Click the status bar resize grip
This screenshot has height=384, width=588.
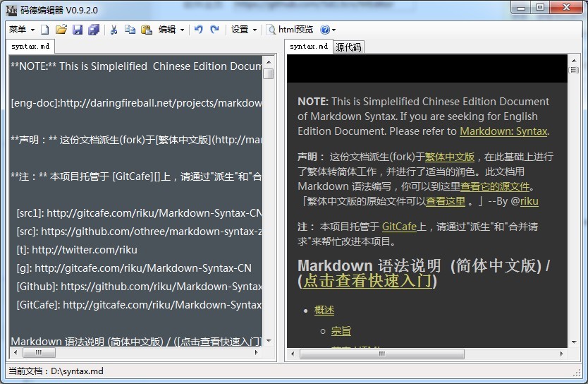point(577,373)
